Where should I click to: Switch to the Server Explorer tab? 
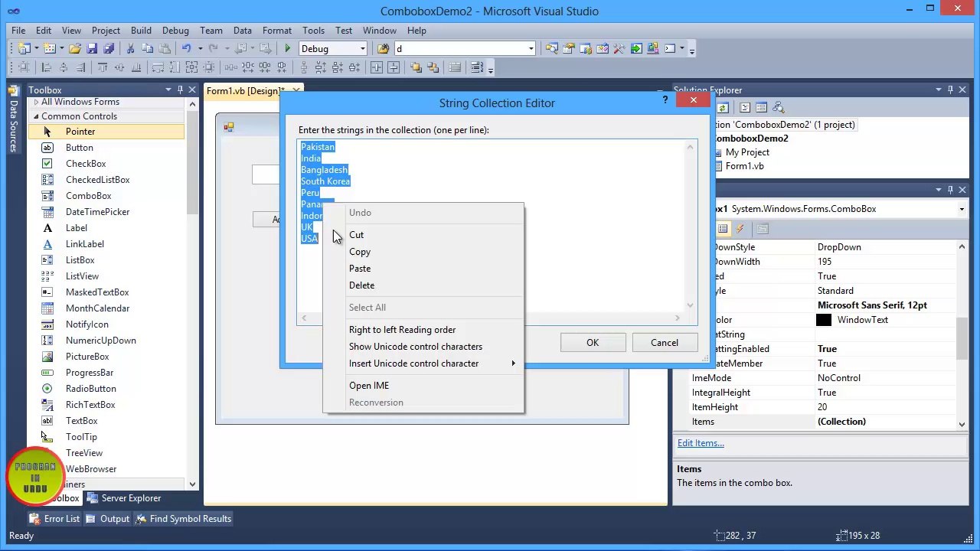[124, 498]
